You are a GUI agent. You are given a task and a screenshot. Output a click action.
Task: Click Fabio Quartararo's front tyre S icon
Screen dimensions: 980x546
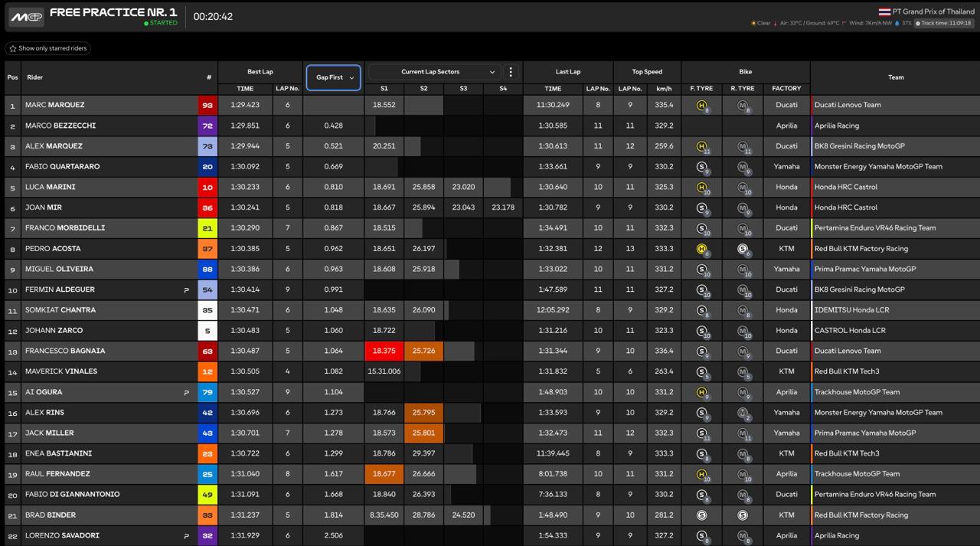pyautogui.click(x=701, y=166)
